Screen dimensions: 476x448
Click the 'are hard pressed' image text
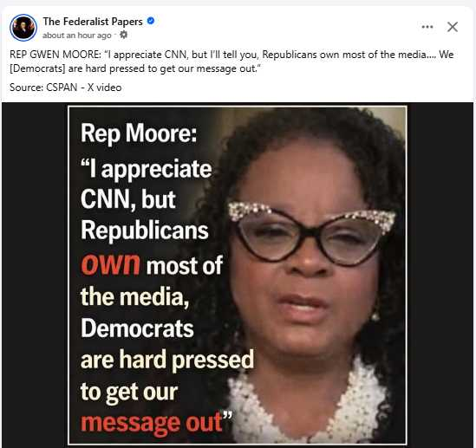(x=167, y=360)
